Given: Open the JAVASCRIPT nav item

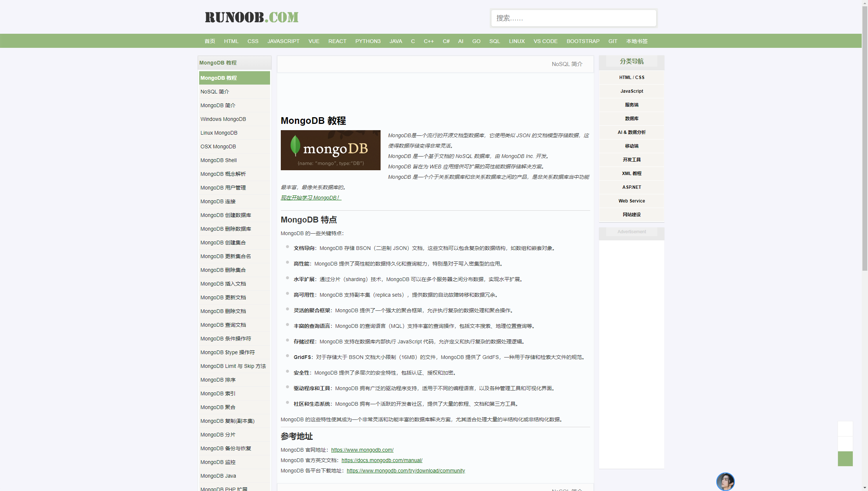Looking at the screenshot, I should tap(283, 41).
